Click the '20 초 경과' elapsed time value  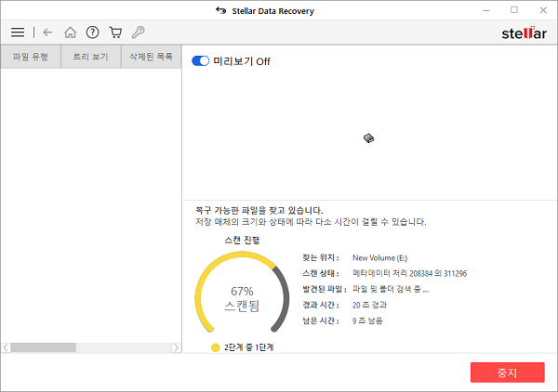(369, 305)
